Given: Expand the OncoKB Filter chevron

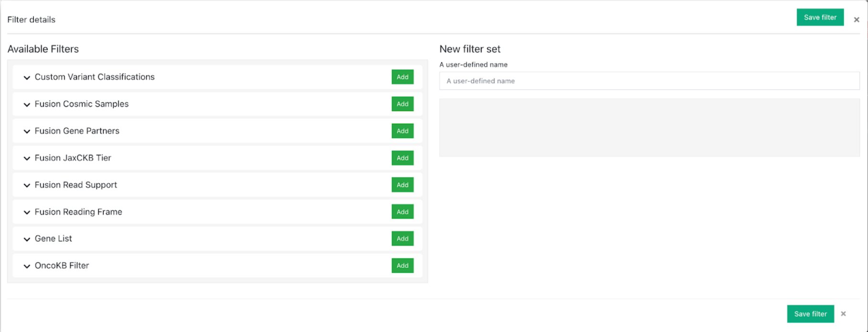Looking at the screenshot, I should (27, 266).
